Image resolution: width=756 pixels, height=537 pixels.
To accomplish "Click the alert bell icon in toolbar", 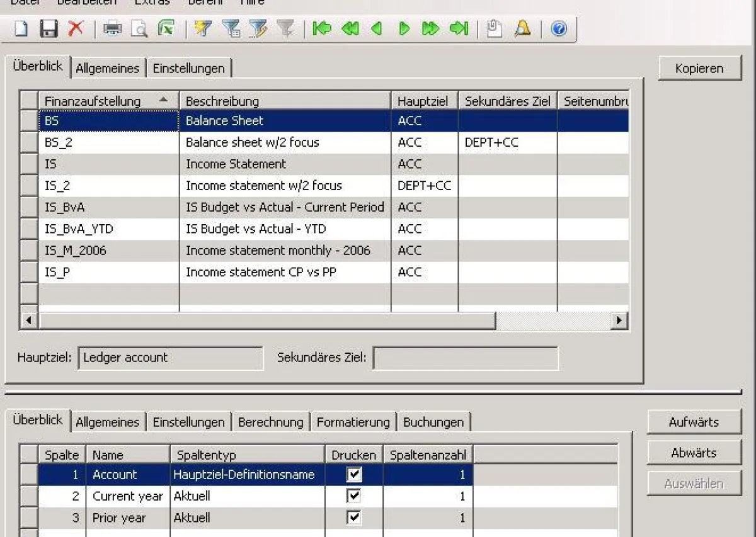I will (522, 29).
